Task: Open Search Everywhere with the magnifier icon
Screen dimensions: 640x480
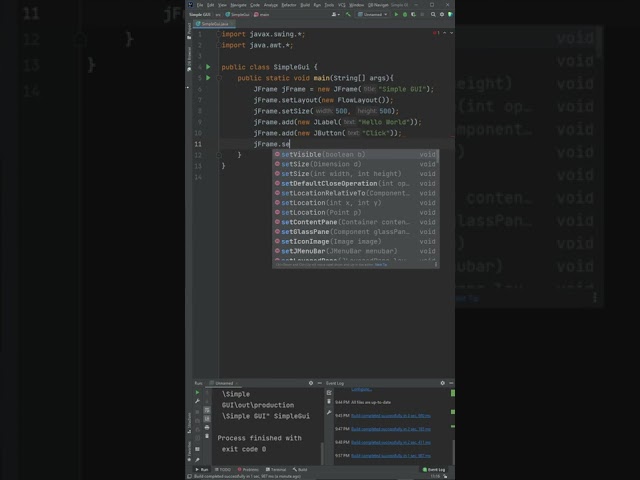Action: coord(433,14)
